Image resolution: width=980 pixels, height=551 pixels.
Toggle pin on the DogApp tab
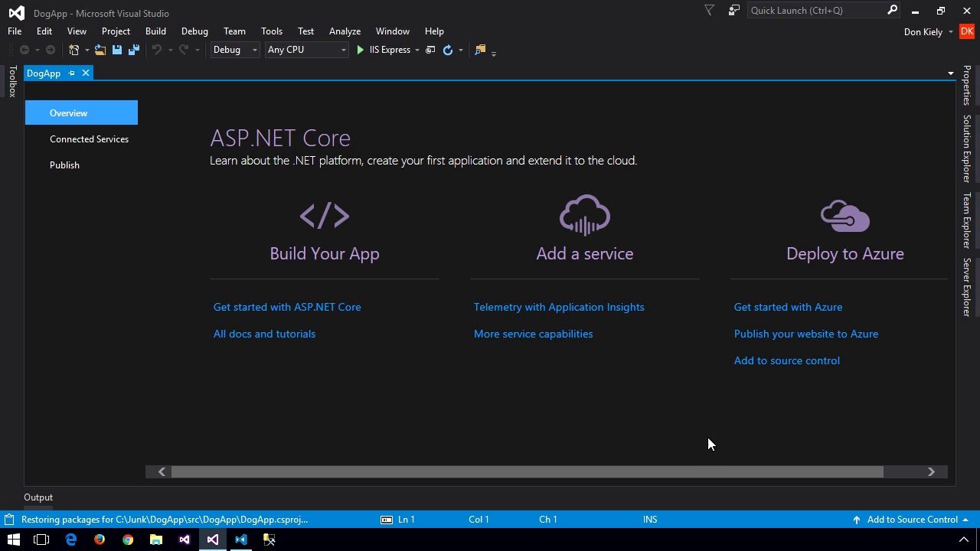coord(71,73)
